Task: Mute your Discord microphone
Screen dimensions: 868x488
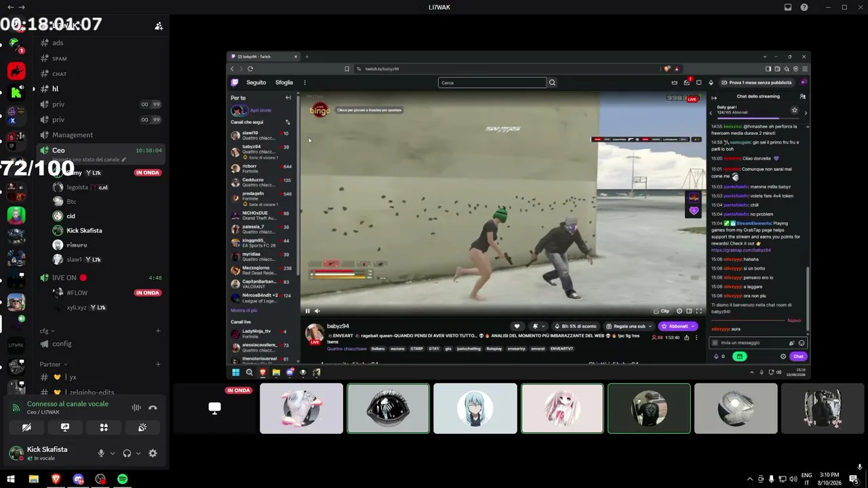Action: pos(101,453)
